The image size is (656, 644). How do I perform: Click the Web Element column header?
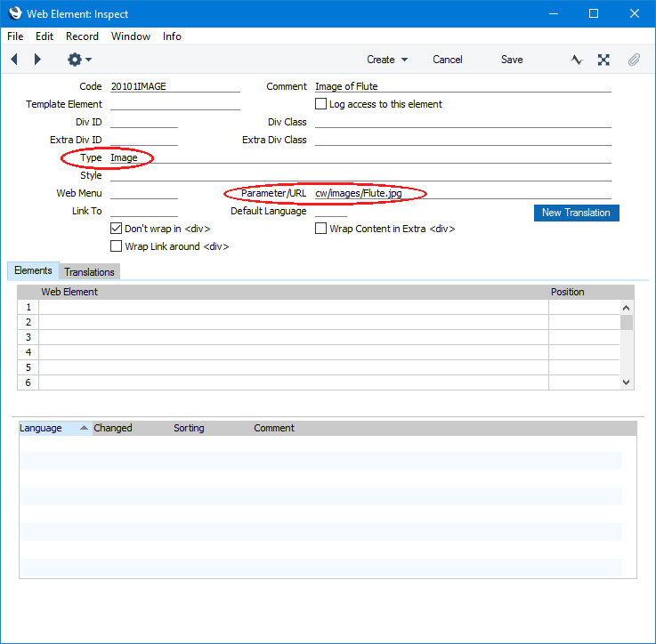point(69,292)
